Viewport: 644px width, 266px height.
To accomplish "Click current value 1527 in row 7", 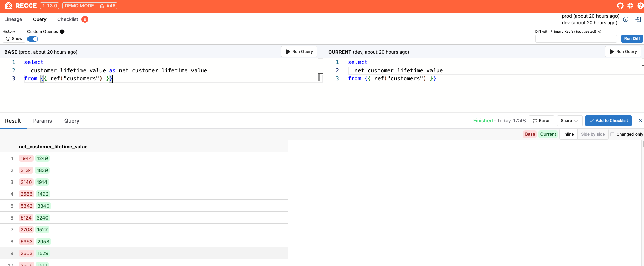I will click(x=42, y=230).
